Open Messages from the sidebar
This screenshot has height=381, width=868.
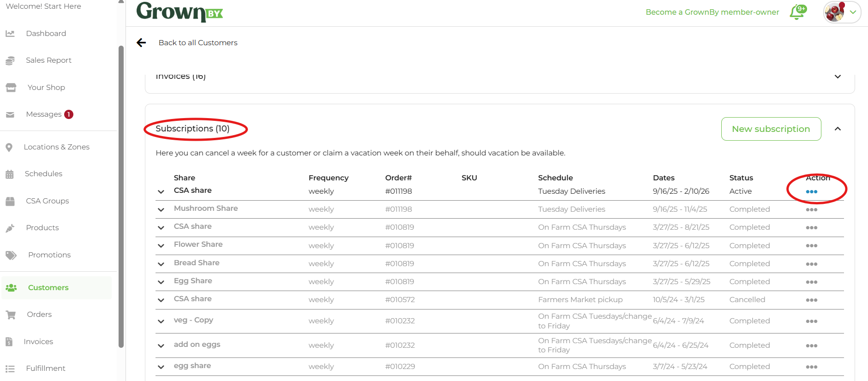44,114
